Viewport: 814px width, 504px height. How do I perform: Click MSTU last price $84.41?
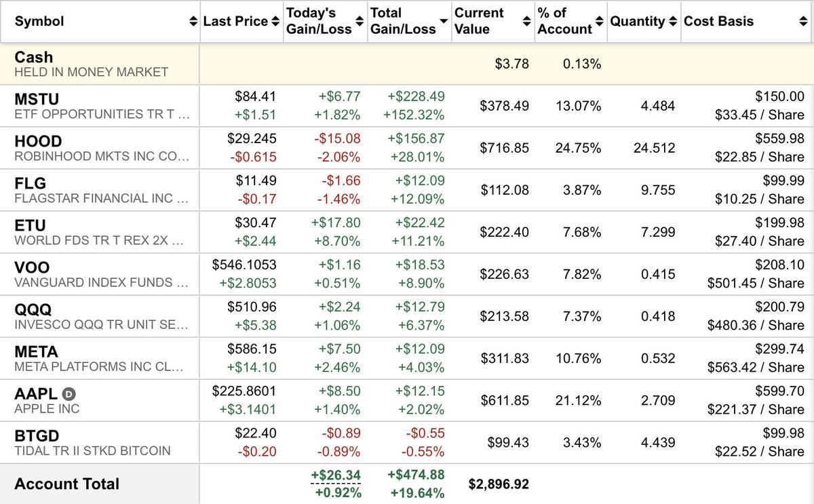(x=255, y=97)
